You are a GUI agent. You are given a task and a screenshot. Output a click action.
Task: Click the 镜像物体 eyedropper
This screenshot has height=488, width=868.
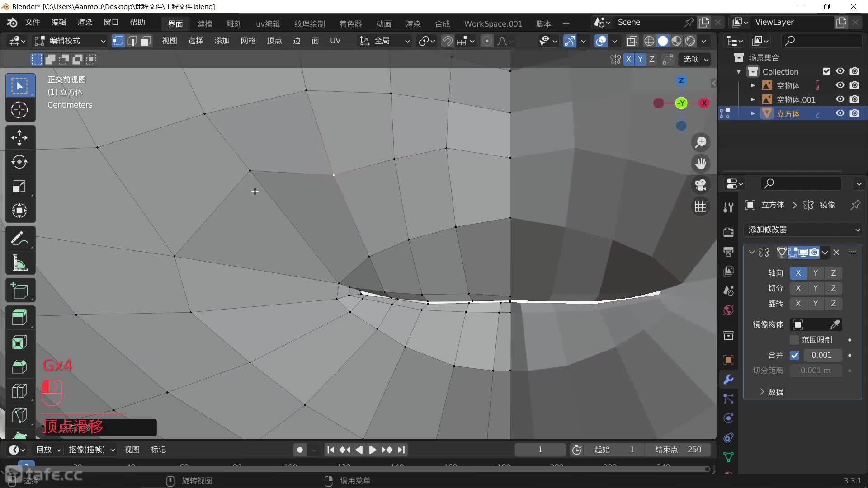tap(835, 324)
